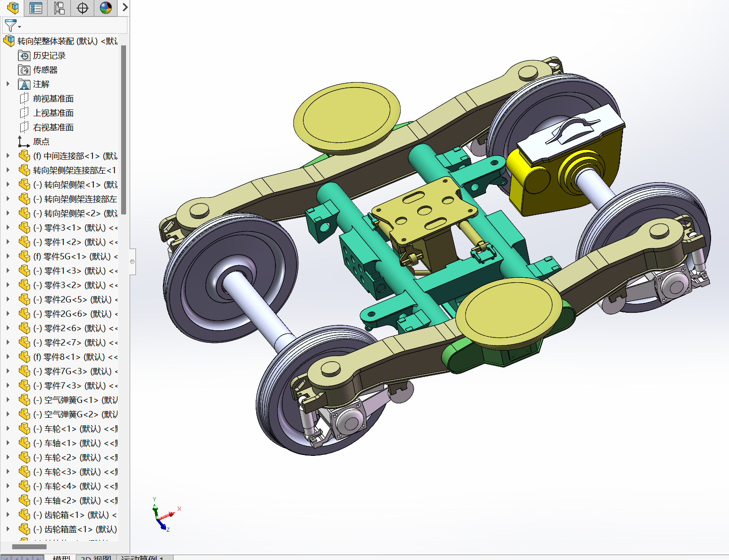Viewport: 729px width, 560px height.
Task: Click the 传感器 sensors gauge icon
Action: [x=24, y=70]
